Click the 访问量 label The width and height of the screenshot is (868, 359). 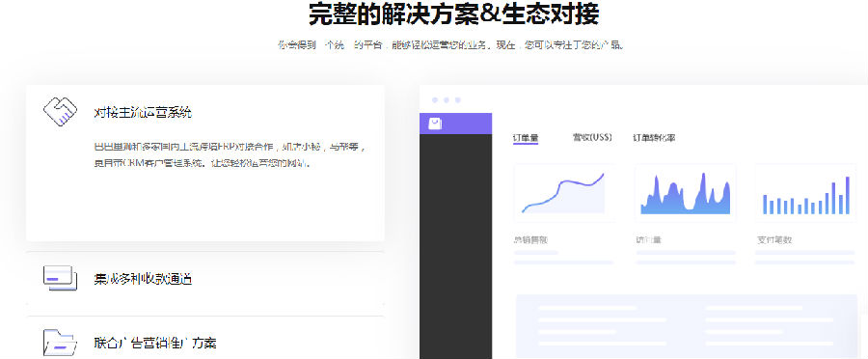click(649, 240)
